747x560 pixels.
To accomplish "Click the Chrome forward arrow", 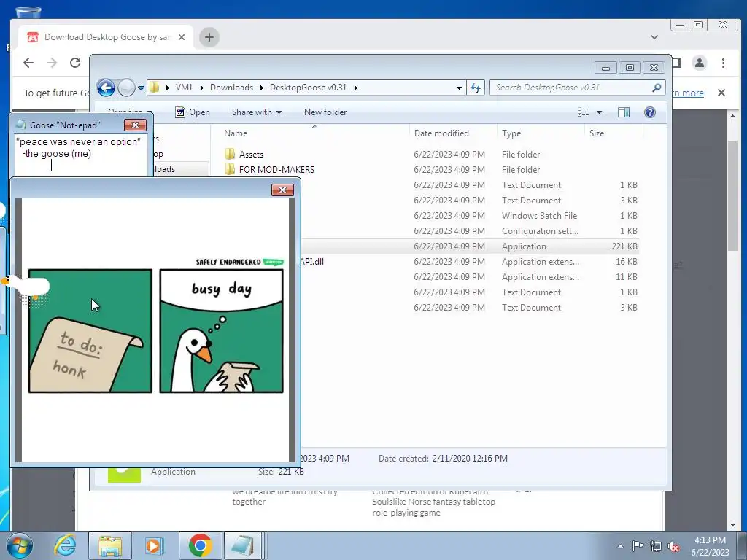I will pos(52,63).
